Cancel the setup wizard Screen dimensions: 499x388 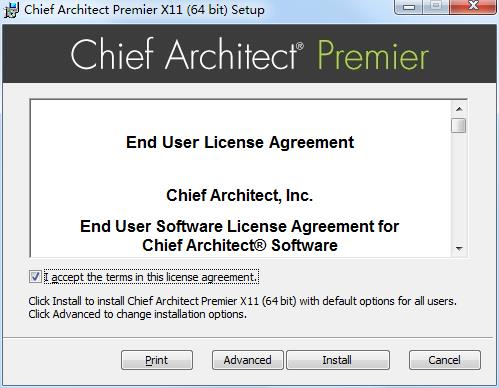pos(445,360)
